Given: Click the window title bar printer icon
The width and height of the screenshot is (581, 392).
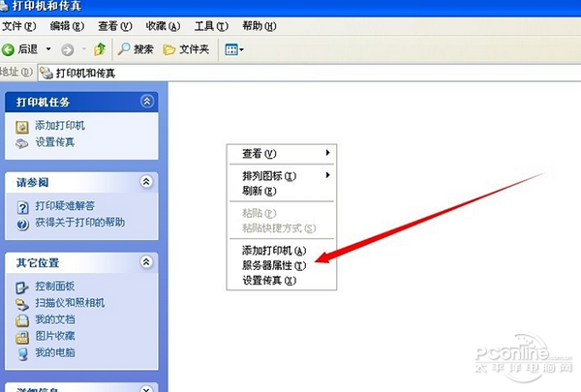Looking at the screenshot, I should [x=4, y=6].
